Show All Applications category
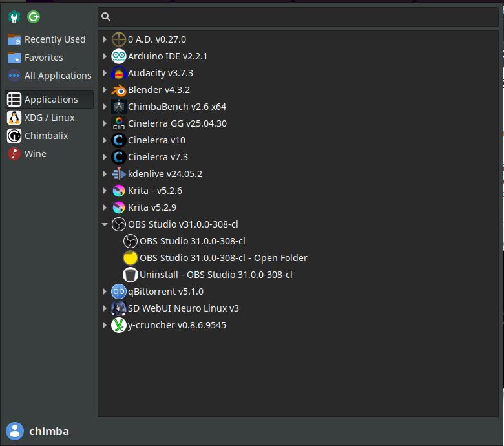Viewport: 504px width, 446px height. pos(49,76)
